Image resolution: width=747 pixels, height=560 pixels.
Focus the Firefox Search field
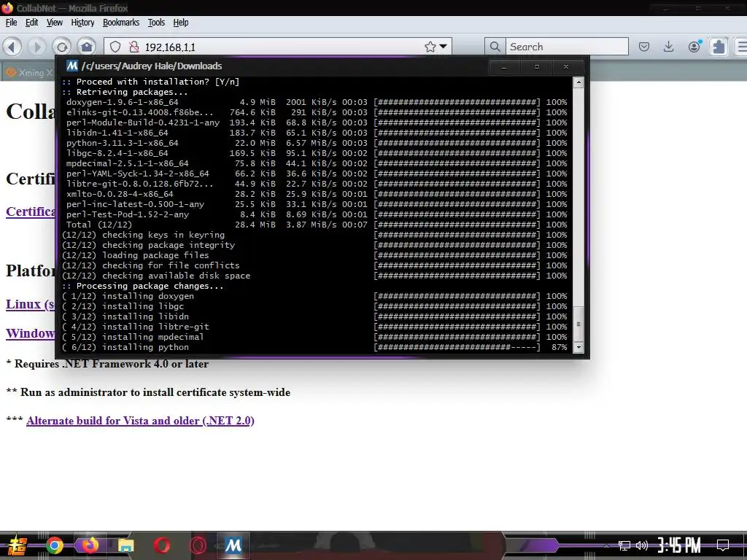click(567, 47)
